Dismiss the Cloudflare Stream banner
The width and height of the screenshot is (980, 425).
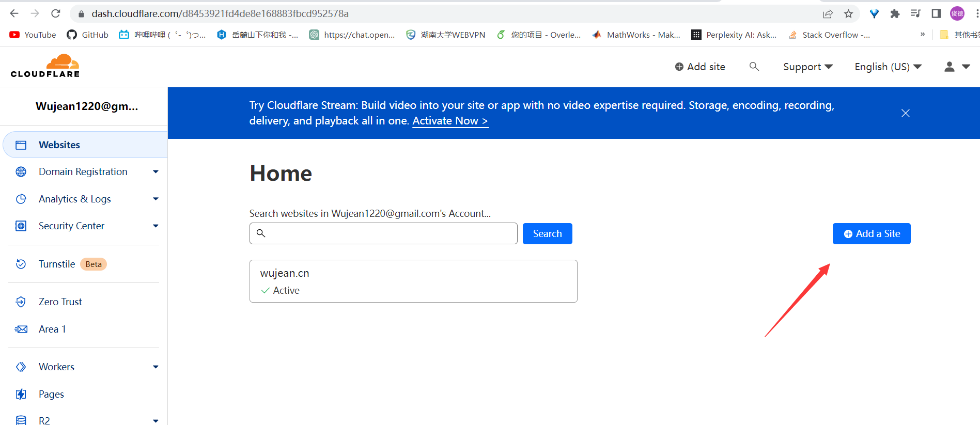(x=906, y=113)
